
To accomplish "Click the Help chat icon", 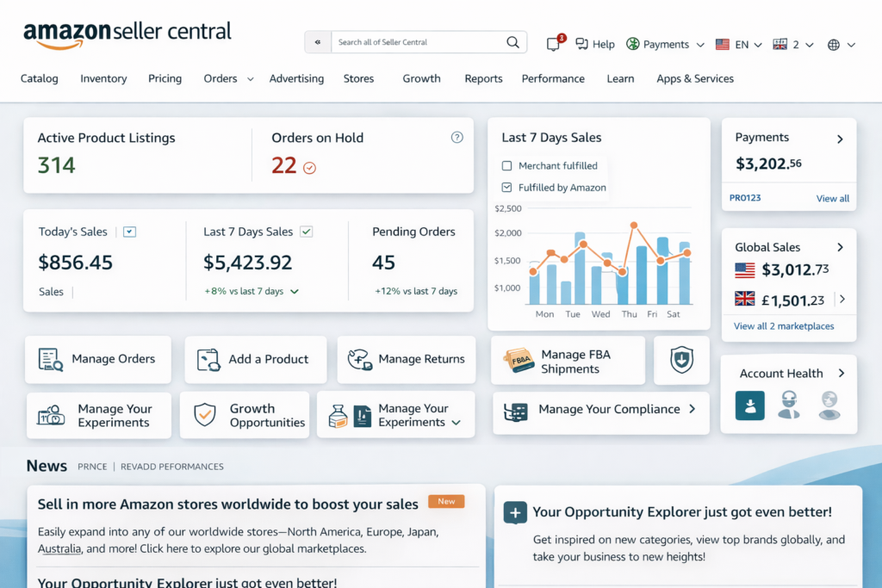I will click(581, 44).
